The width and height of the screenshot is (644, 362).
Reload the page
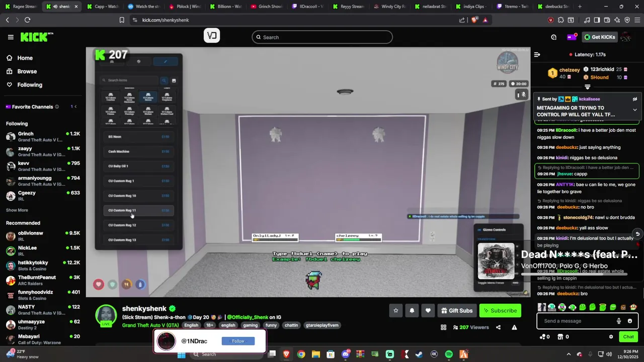[27, 20]
